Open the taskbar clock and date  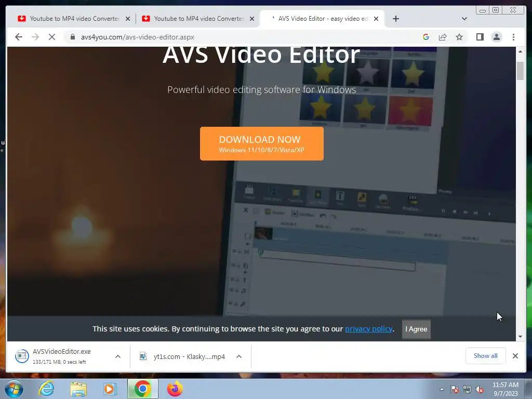pyautogui.click(x=505, y=389)
